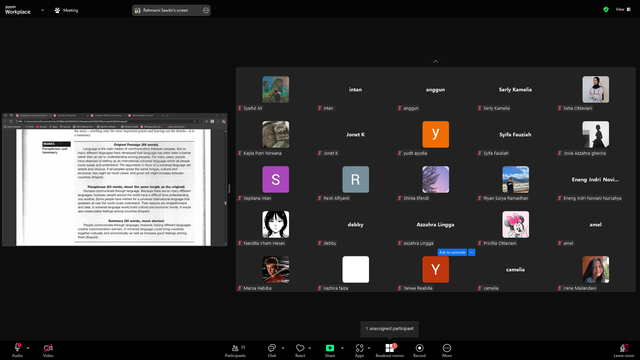
Task: Open the Meeting info menu
Action: 66,10
